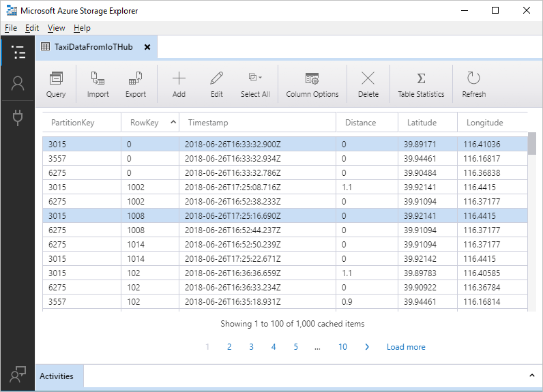This screenshot has width=543, height=392.
Task: Sort by Timestamp column header
Action: 257,123
